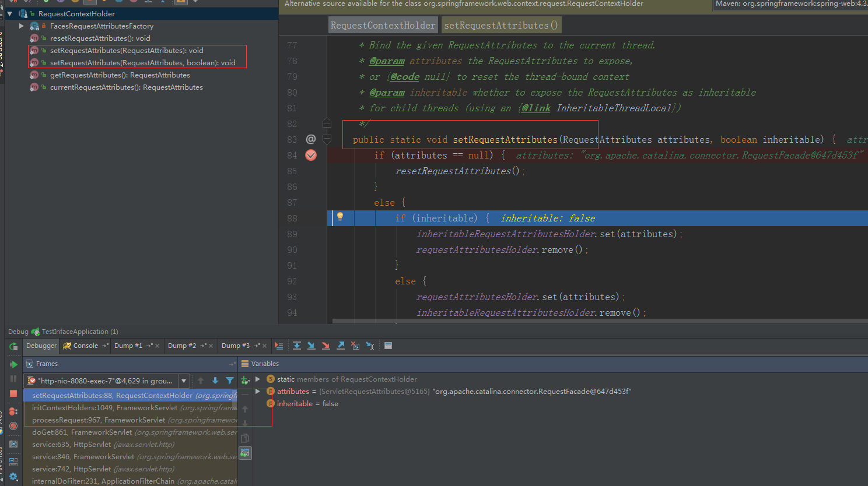Open Evaluate Expression calculator icon

click(388, 346)
